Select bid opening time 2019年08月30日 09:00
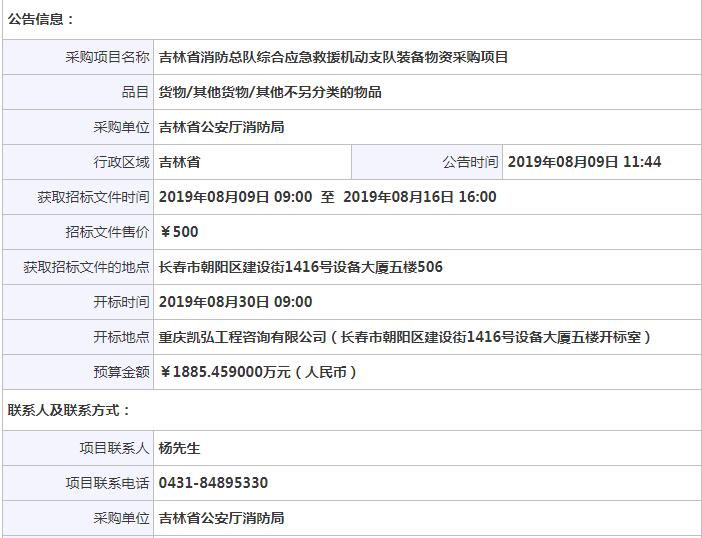 235,302
